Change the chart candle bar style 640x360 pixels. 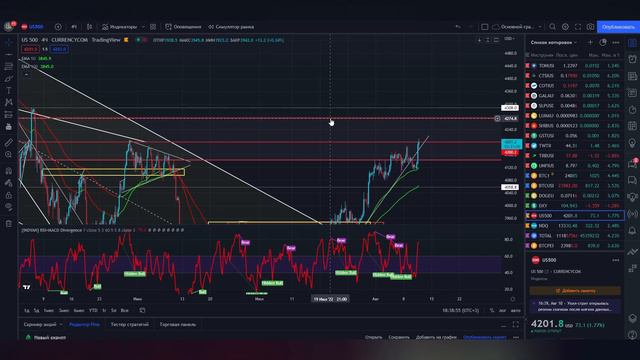click(x=89, y=27)
